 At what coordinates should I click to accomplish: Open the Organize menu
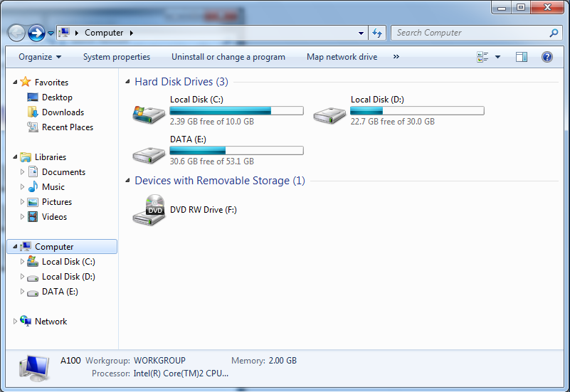(40, 57)
